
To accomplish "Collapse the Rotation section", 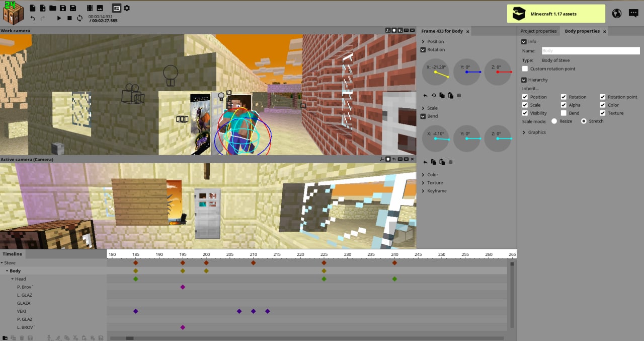I will click(x=423, y=49).
